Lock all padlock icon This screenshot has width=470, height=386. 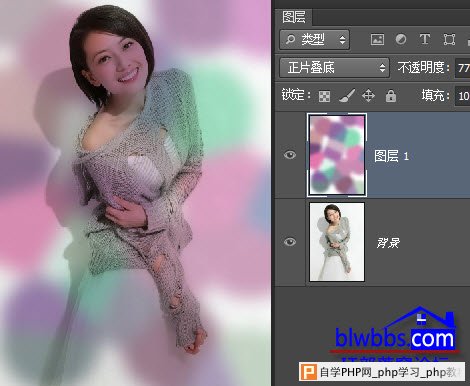tap(391, 96)
